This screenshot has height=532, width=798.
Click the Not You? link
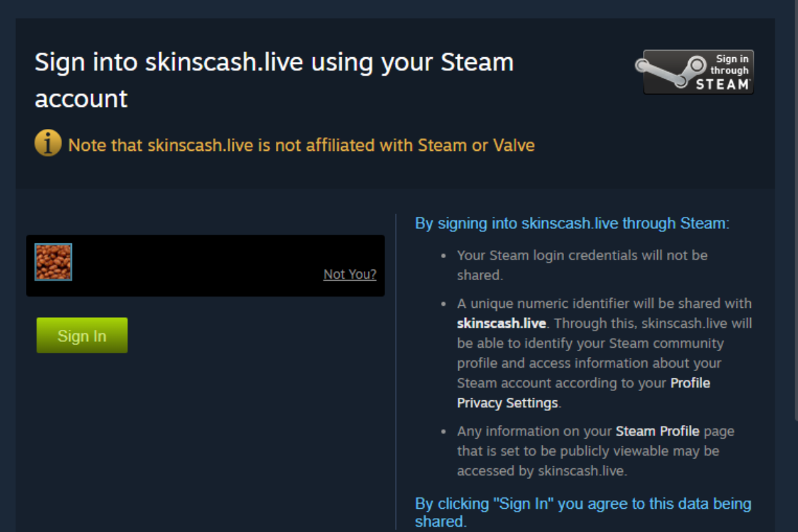coord(350,274)
